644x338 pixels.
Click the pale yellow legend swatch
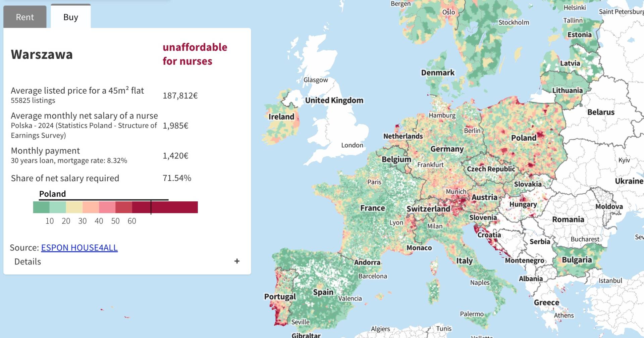74,207
